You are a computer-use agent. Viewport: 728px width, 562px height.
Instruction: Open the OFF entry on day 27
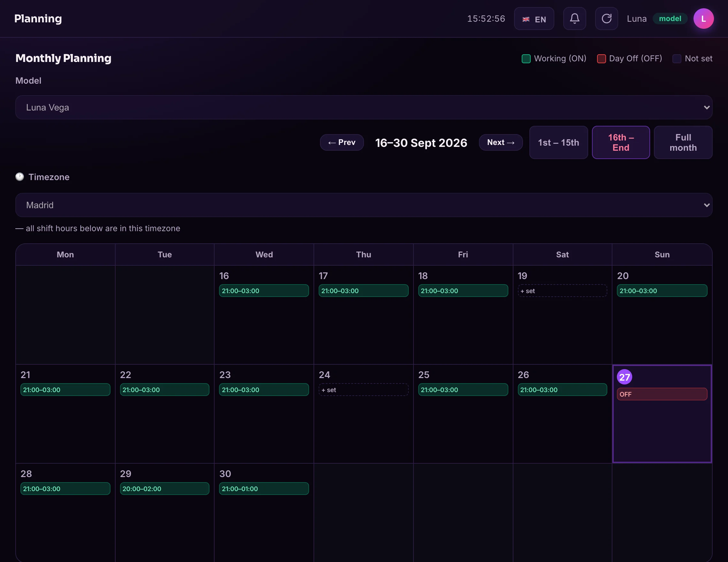pos(662,394)
